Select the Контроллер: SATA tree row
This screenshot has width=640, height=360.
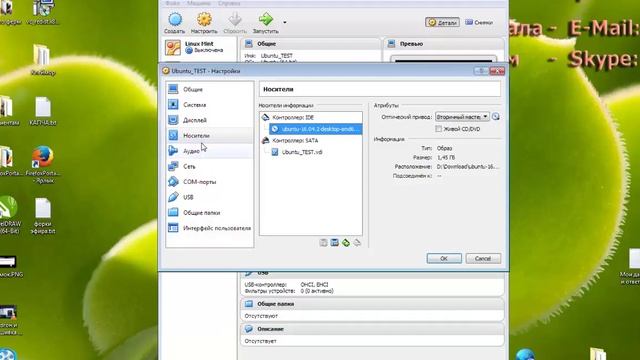pyautogui.click(x=311, y=140)
